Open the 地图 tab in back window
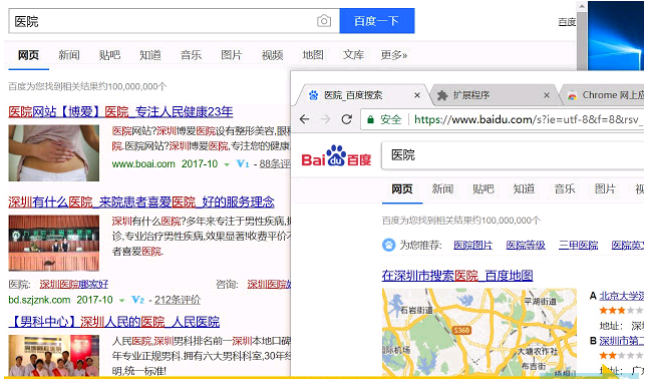The image size is (645, 379). pyautogui.click(x=313, y=55)
